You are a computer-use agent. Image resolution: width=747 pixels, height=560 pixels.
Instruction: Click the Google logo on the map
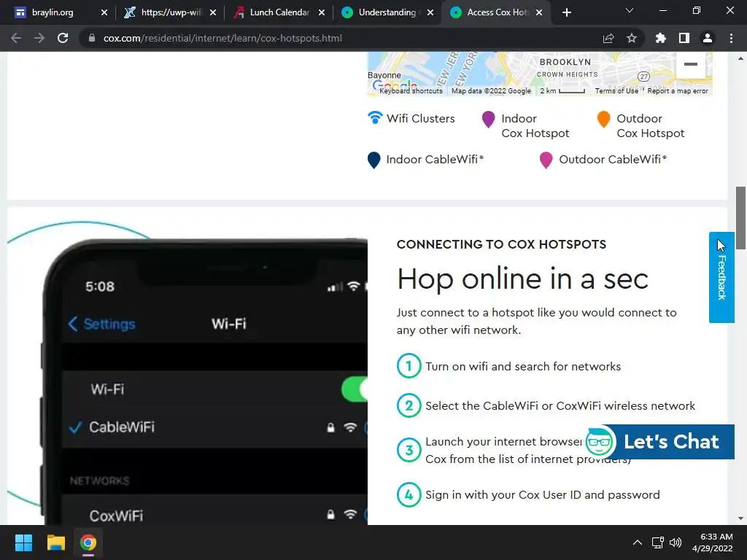tap(395, 86)
